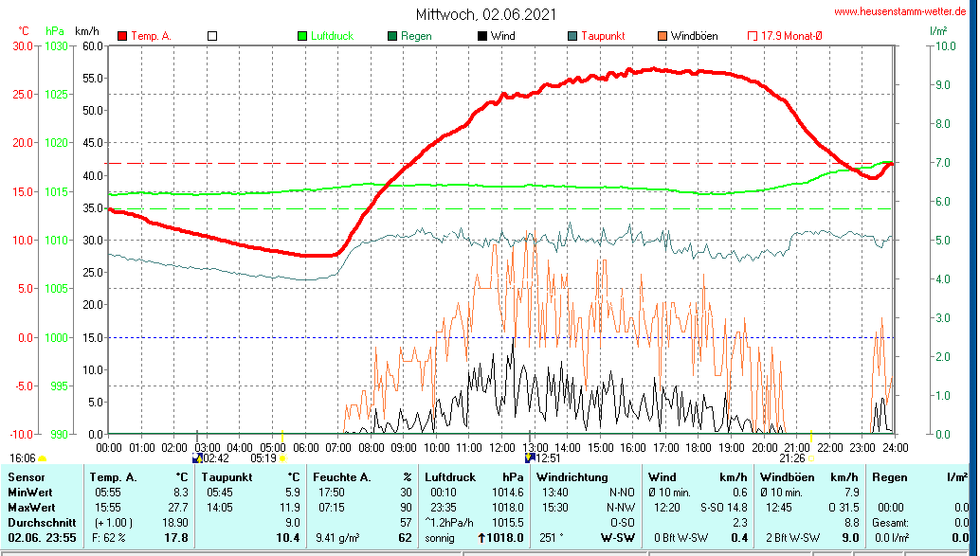Click the maximum temperature value 27.7
Screen dimensions: 980x556
pos(178,508)
